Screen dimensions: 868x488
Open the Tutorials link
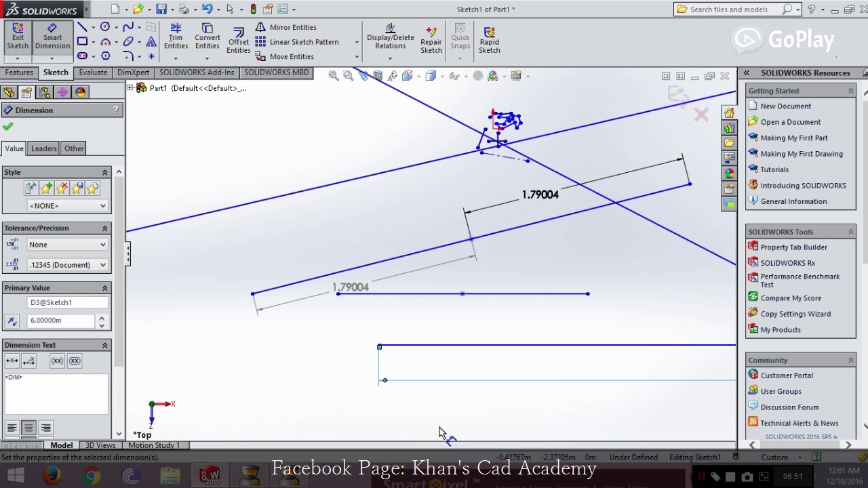click(774, 169)
